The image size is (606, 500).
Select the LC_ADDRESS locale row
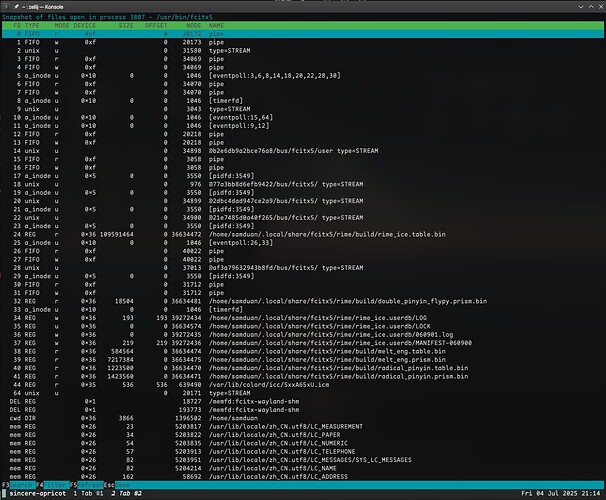(303, 477)
